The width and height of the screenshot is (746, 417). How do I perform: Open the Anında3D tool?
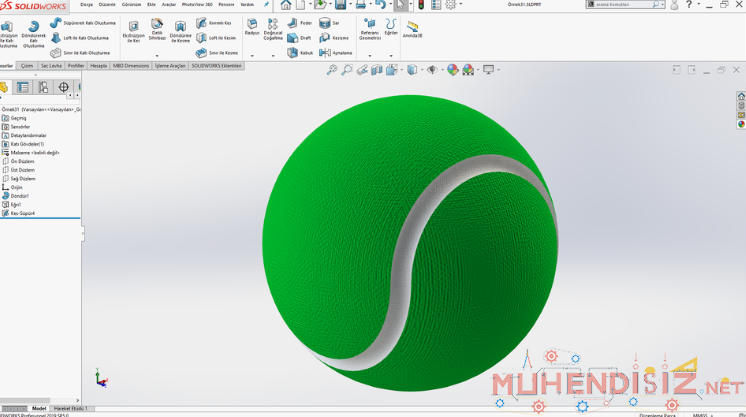pos(412,28)
